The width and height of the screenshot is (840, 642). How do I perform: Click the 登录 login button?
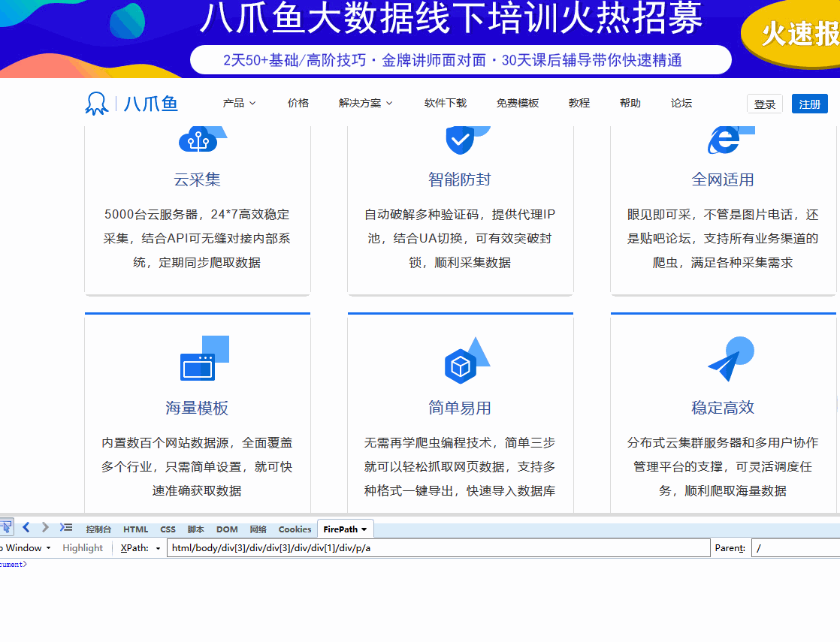(x=765, y=104)
